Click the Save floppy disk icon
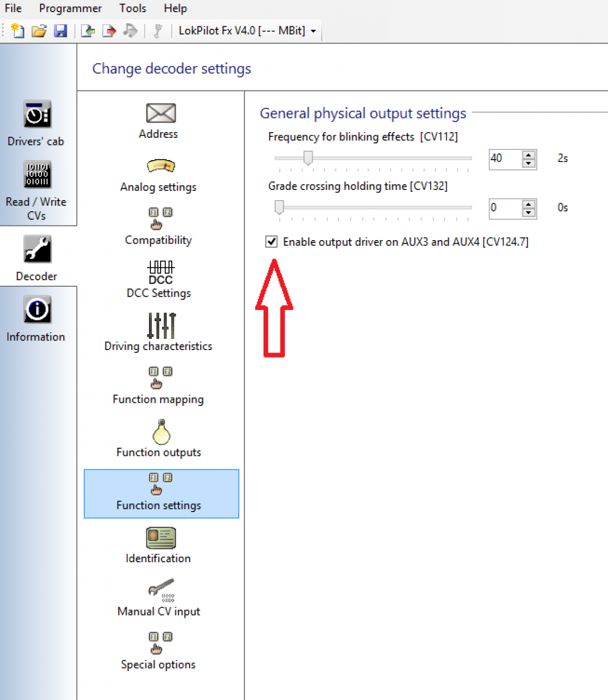This screenshot has height=700, width=608. [60, 31]
